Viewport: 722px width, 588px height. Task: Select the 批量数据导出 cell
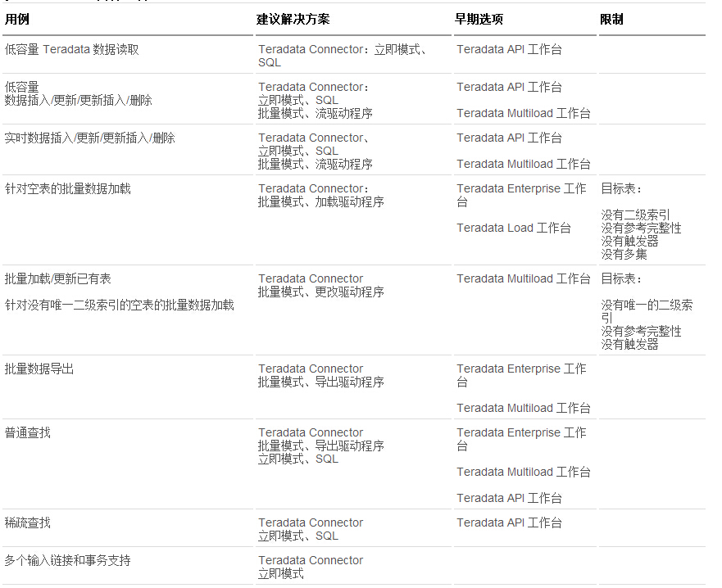(x=39, y=369)
